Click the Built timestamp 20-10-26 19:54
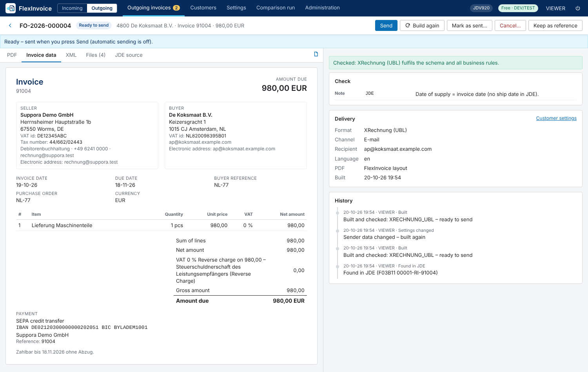The height and width of the screenshot is (372, 588). [383, 178]
